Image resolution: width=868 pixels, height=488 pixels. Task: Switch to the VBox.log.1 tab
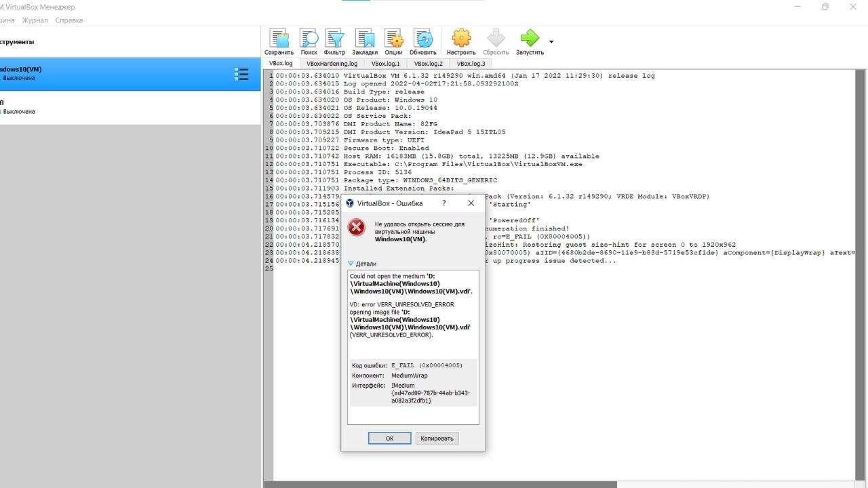click(386, 64)
